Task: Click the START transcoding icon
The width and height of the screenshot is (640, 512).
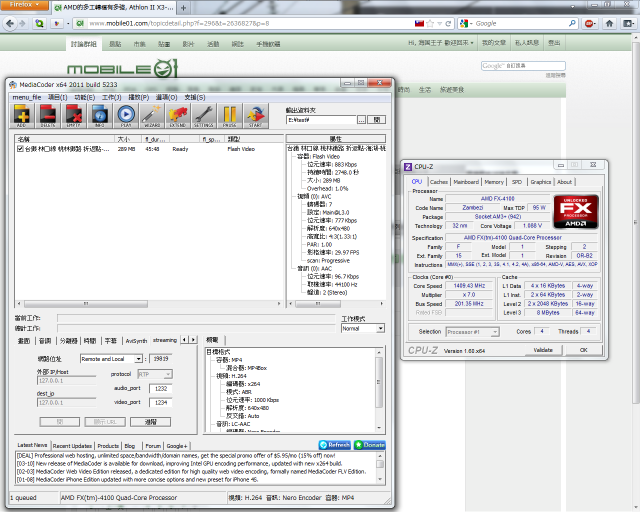Action: (x=256, y=116)
